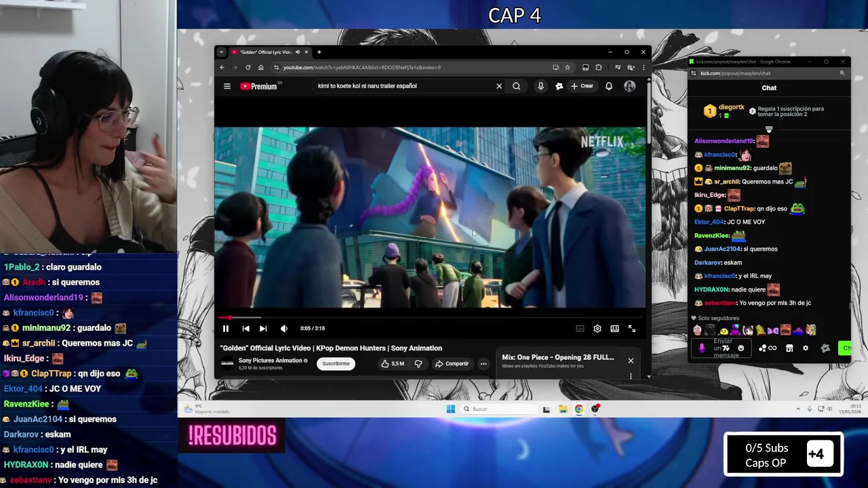
Task: Mute the YouTube player volume
Action: (x=284, y=329)
